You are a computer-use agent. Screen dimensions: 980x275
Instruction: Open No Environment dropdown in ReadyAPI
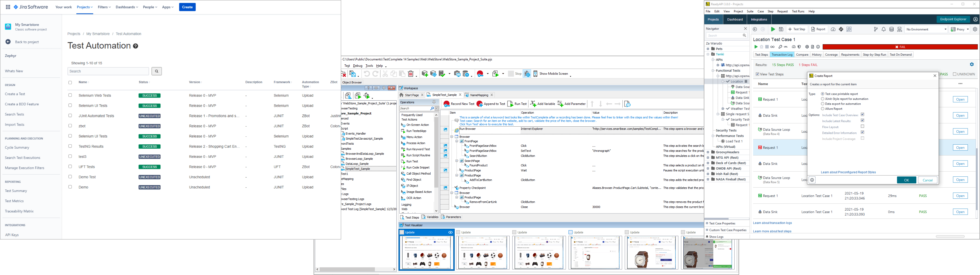click(x=926, y=29)
